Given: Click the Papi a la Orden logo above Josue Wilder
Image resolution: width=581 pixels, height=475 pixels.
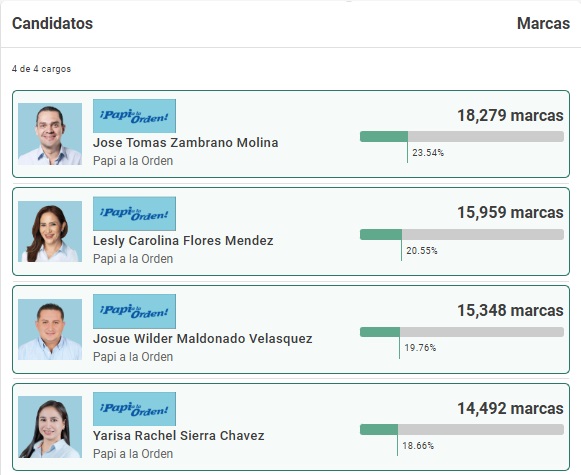Looking at the screenshot, I should (135, 311).
